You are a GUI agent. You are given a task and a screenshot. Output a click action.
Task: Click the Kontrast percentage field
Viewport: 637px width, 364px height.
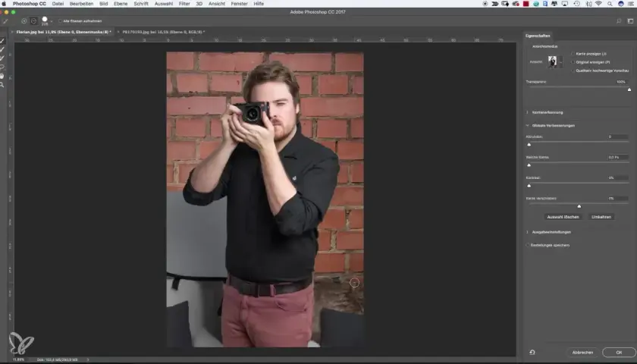[617, 178]
